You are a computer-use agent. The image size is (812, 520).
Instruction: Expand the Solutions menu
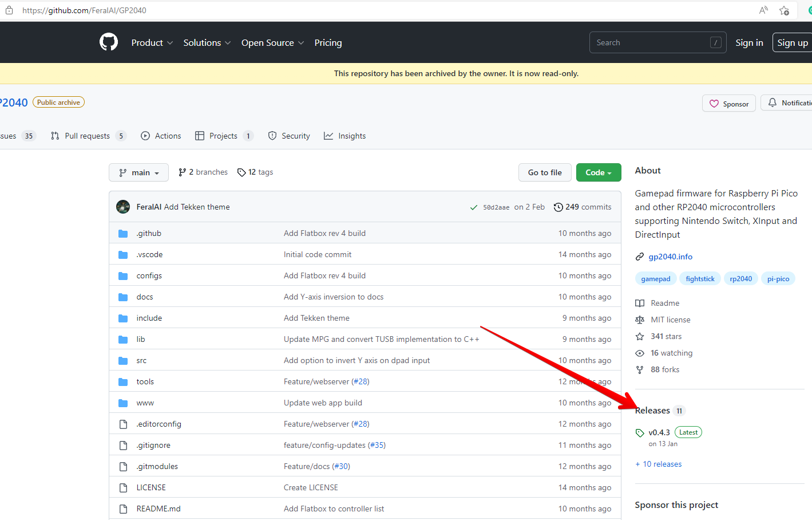(207, 42)
